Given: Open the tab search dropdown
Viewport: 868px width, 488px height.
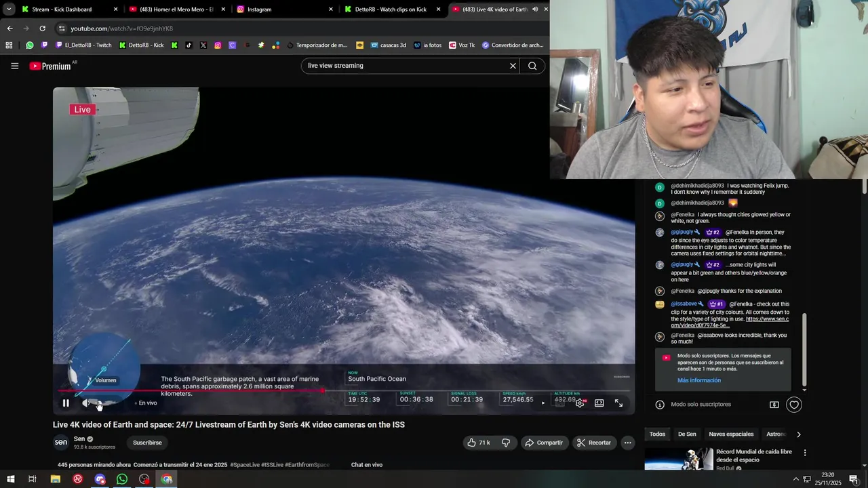Looking at the screenshot, I should click(8, 9).
